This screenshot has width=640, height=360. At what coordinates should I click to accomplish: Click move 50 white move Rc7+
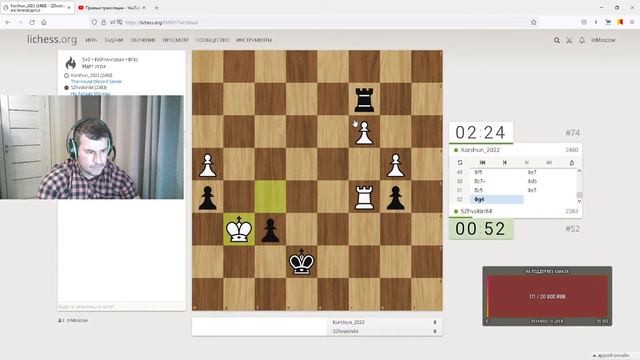[x=497, y=181]
